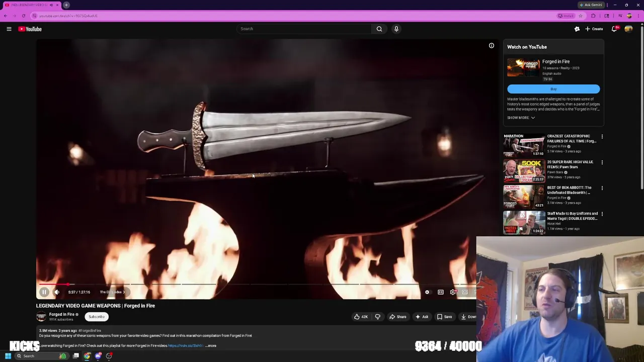Open the options menu for the Staff Made to Buy Uniforms video
Image resolution: width=644 pixels, height=362 pixels.
pos(602,214)
